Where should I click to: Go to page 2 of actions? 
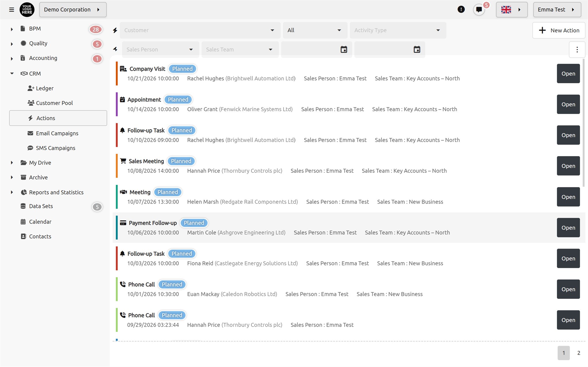(x=578, y=353)
